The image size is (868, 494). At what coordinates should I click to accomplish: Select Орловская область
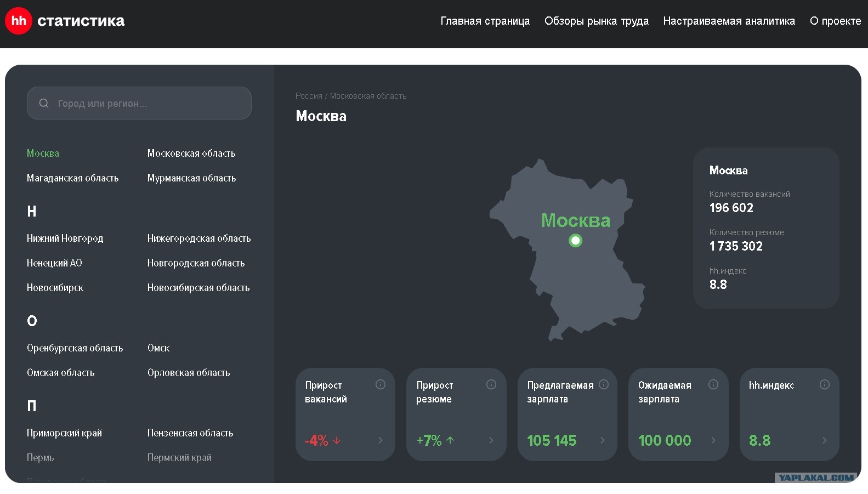[x=189, y=373]
